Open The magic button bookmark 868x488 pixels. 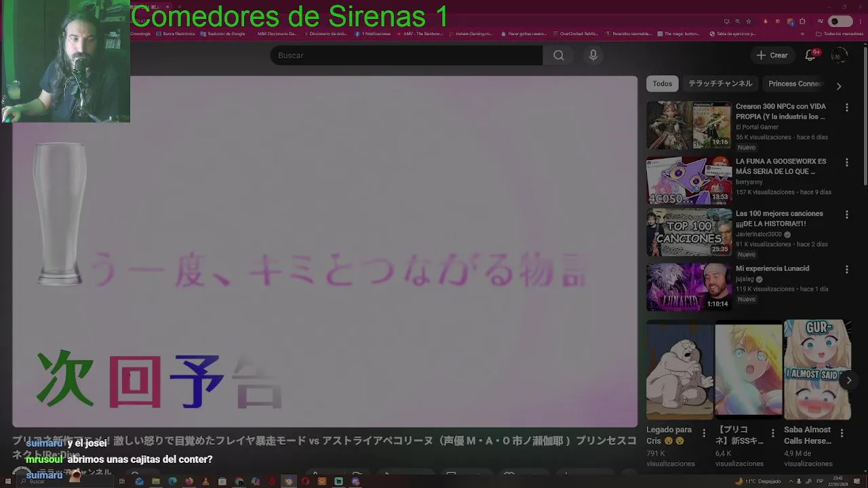678,33
